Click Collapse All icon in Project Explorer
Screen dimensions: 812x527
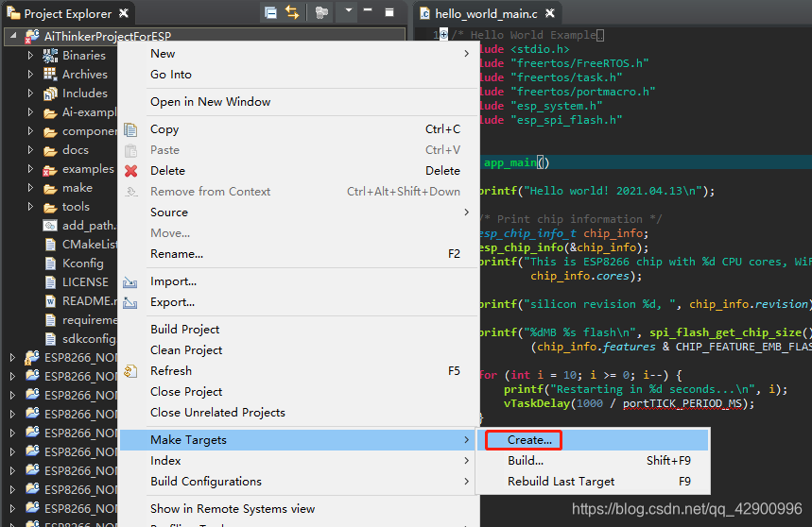[270, 13]
